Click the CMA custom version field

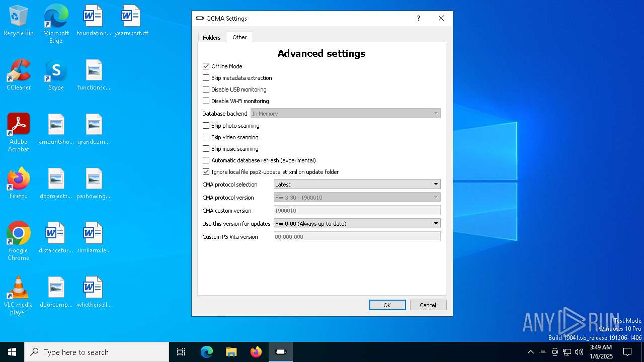(357, 211)
